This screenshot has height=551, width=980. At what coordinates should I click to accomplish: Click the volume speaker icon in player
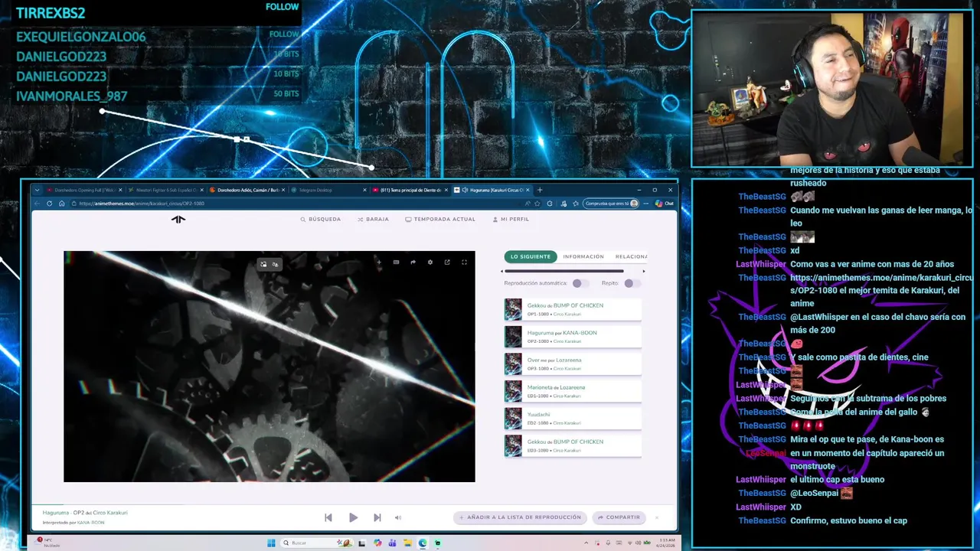click(397, 517)
